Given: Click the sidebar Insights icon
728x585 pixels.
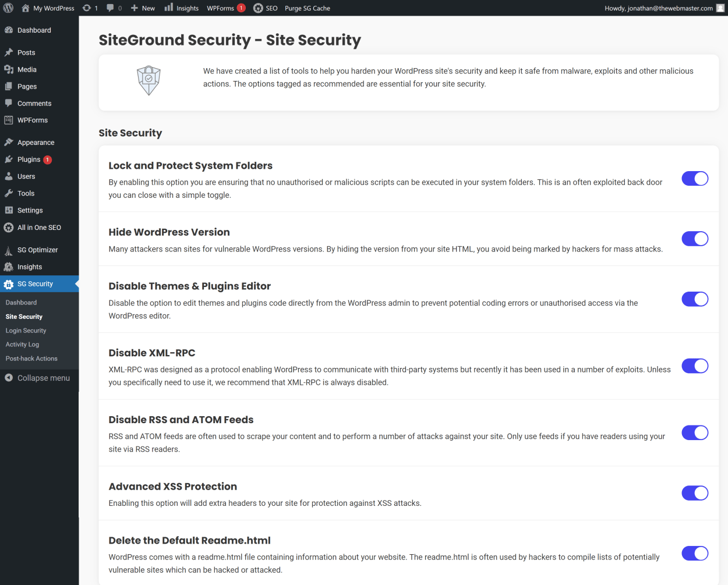Looking at the screenshot, I should click(x=9, y=267).
